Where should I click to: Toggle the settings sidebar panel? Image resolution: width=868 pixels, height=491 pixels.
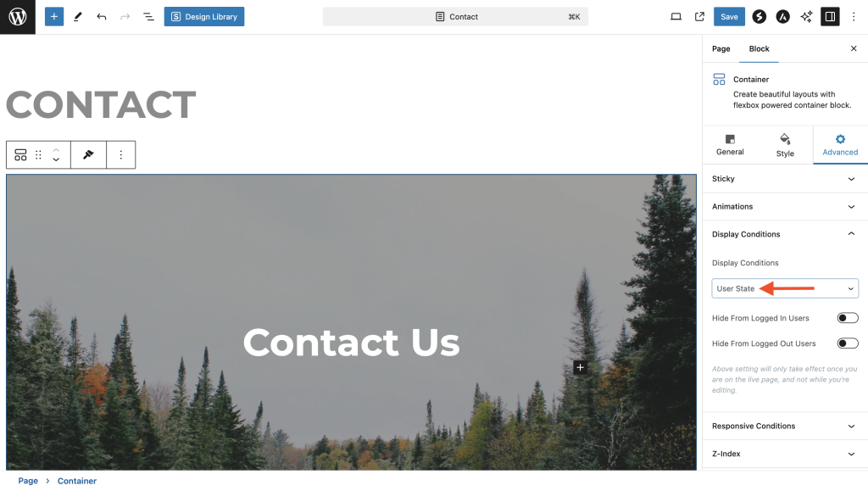(830, 17)
